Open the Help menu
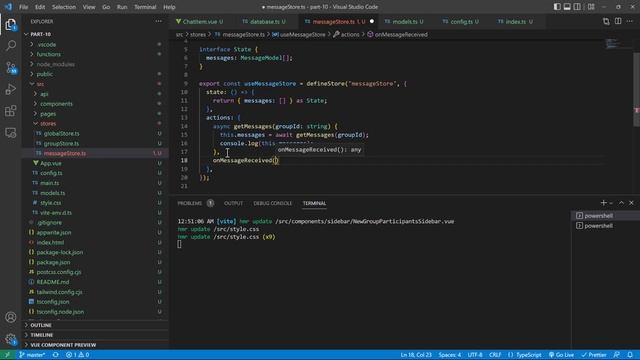 [x=169, y=7]
